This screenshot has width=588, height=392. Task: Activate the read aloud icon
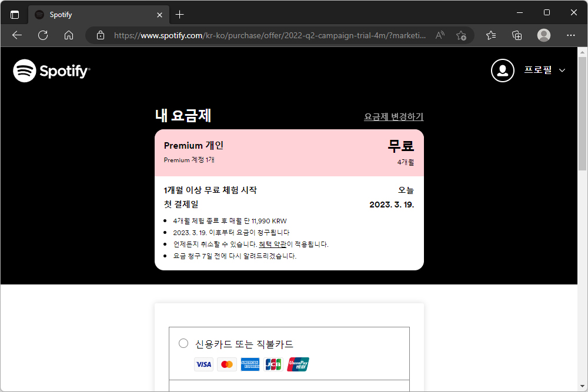point(440,35)
